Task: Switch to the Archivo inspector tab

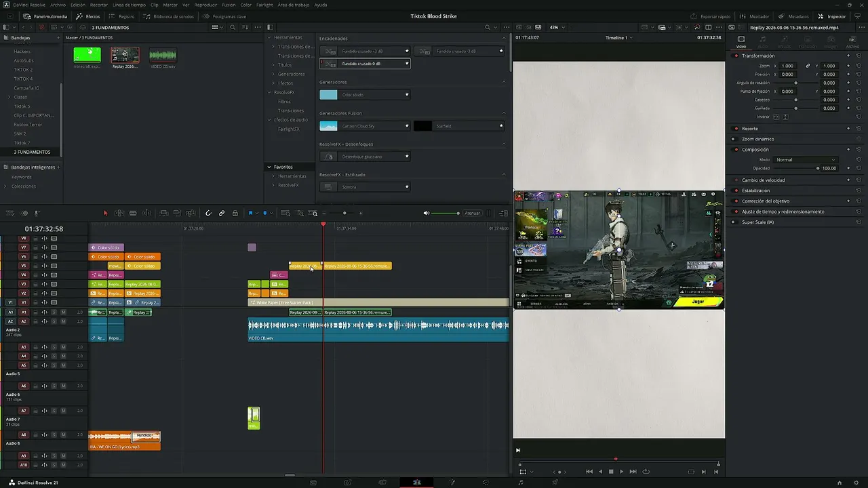Action: [852, 43]
